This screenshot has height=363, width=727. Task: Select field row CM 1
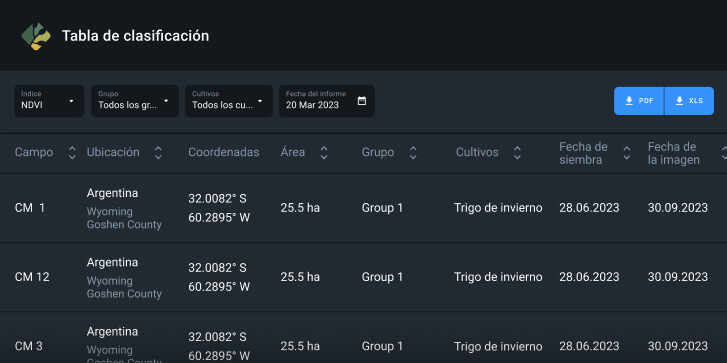(x=364, y=208)
